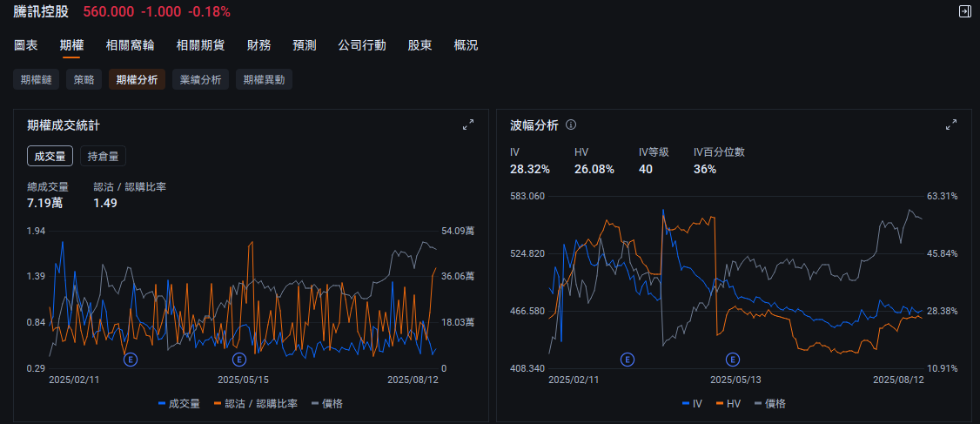
Task: Open the 股東 tab
Action: [x=420, y=45]
